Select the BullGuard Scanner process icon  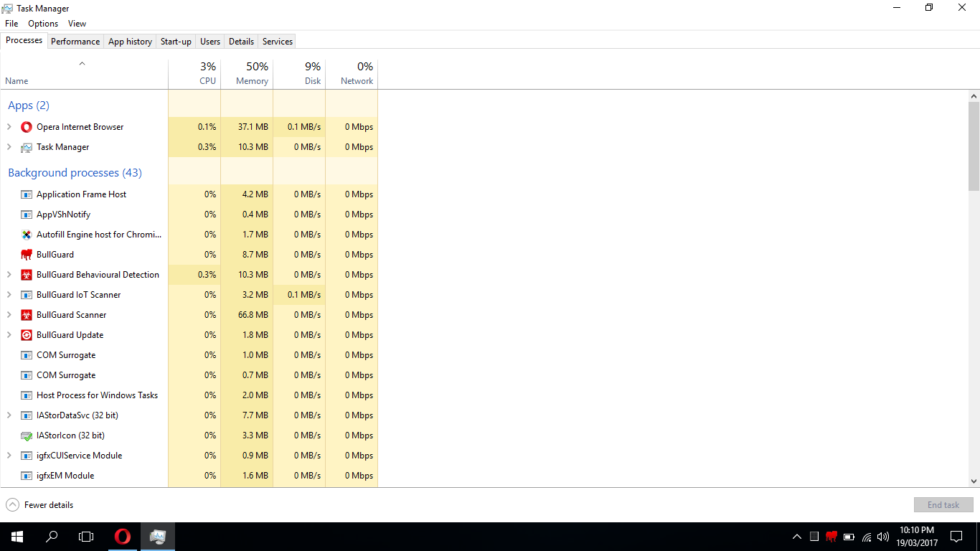pos(27,315)
